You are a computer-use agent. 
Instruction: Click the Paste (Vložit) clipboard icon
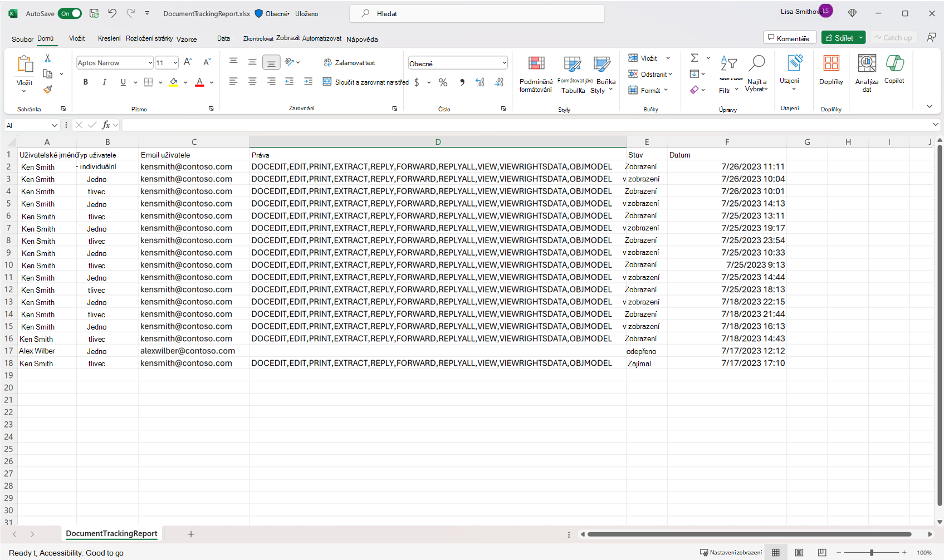pos(25,64)
